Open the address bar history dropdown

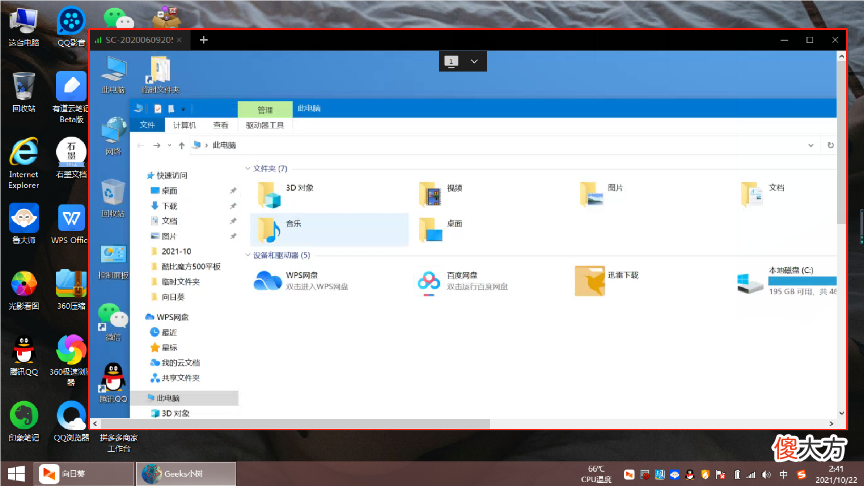tap(811, 145)
